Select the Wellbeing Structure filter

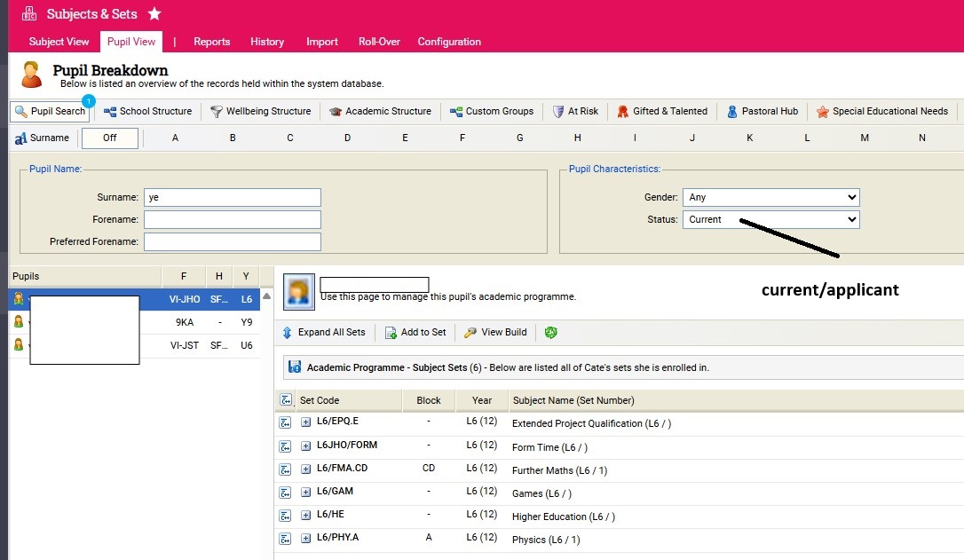click(260, 112)
